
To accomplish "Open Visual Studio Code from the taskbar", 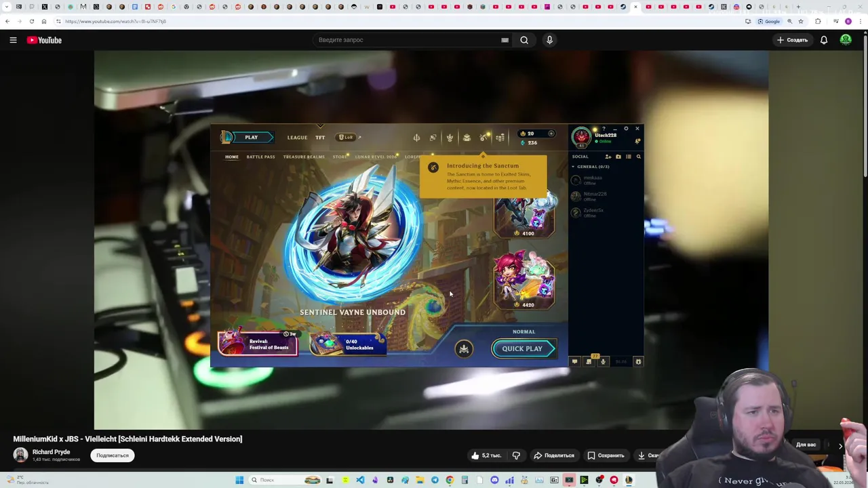I will [360, 480].
